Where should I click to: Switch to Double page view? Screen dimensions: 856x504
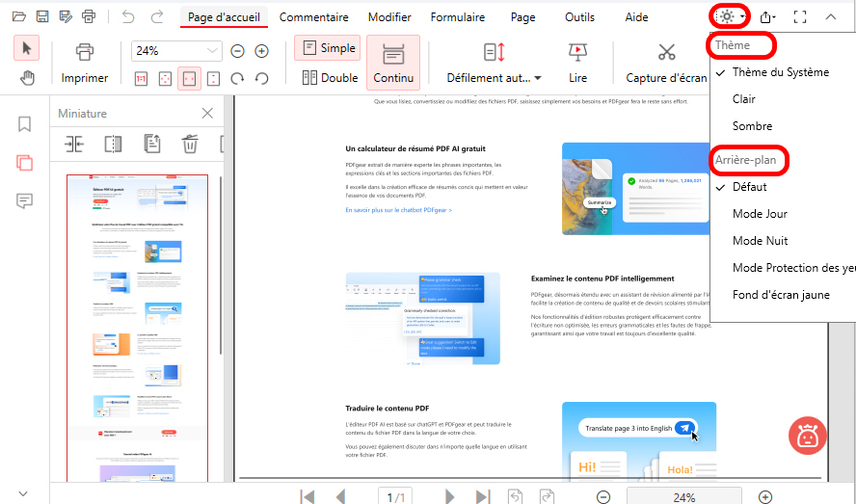[330, 78]
